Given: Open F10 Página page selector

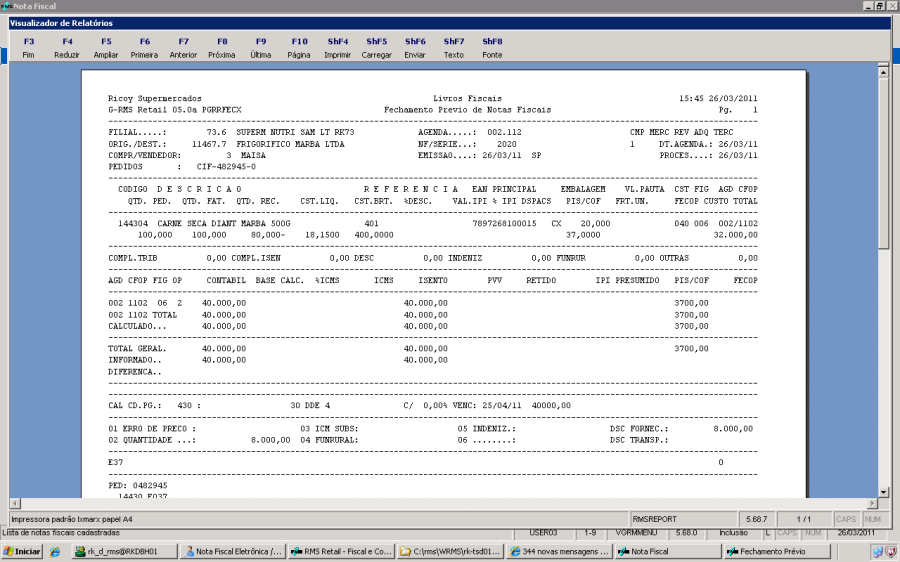Looking at the screenshot, I should click(299, 48).
